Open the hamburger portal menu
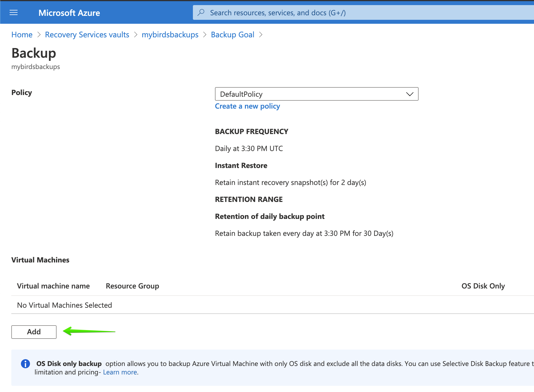This screenshot has width=534, height=392. point(14,12)
